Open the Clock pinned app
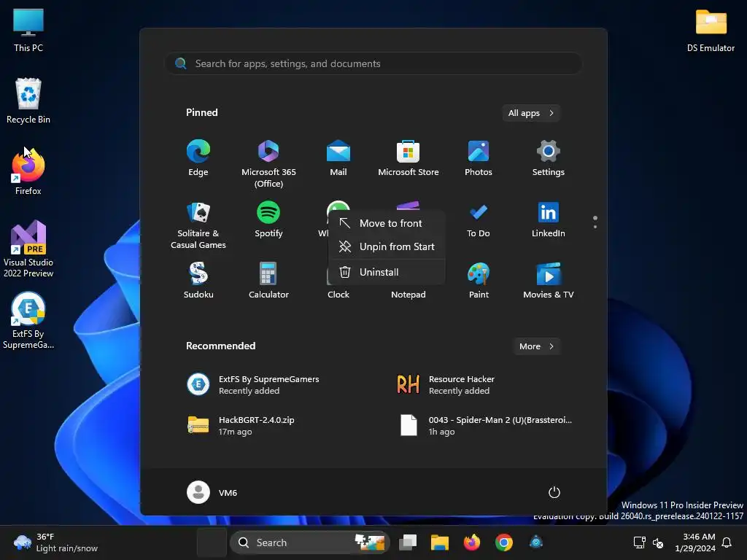 click(338, 295)
